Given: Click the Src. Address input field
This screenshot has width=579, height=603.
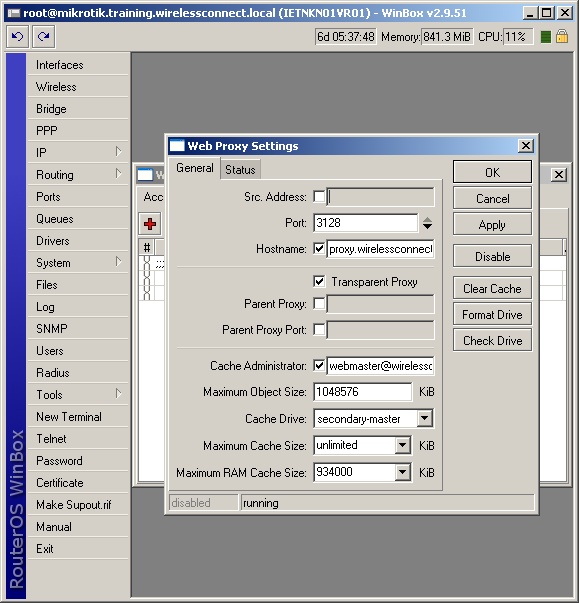Looking at the screenshot, I should coord(381,197).
